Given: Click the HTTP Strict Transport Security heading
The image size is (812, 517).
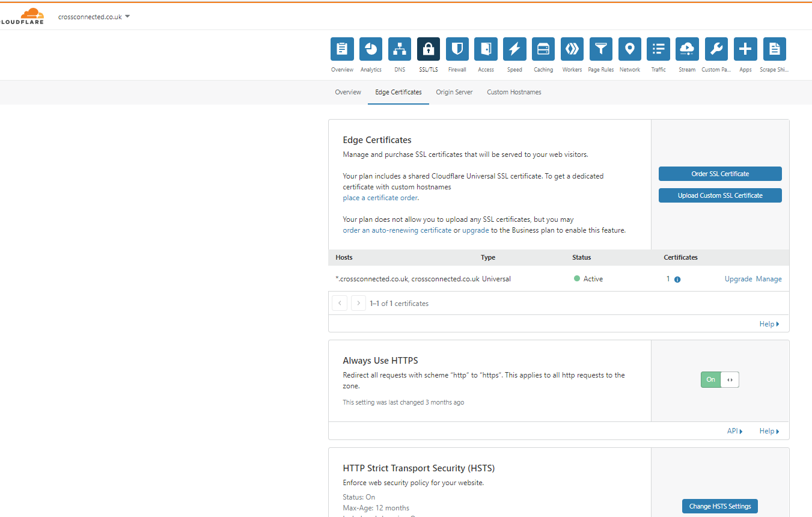Looking at the screenshot, I should click(418, 468).
